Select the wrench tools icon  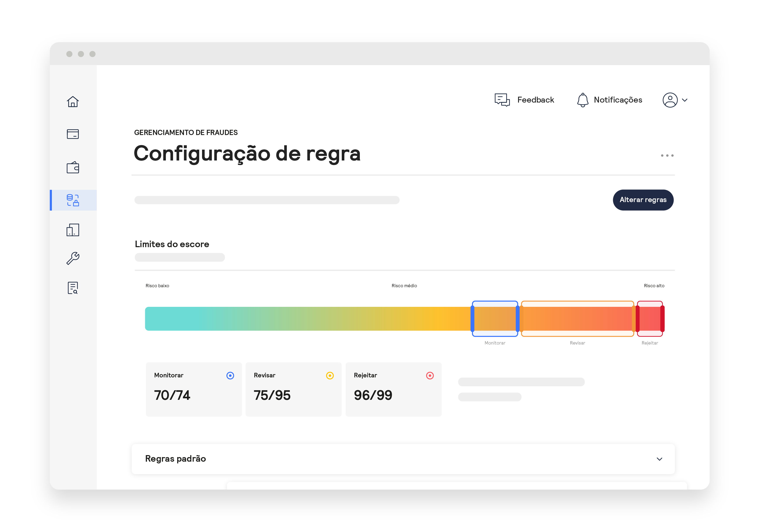[x=73, y=258]
